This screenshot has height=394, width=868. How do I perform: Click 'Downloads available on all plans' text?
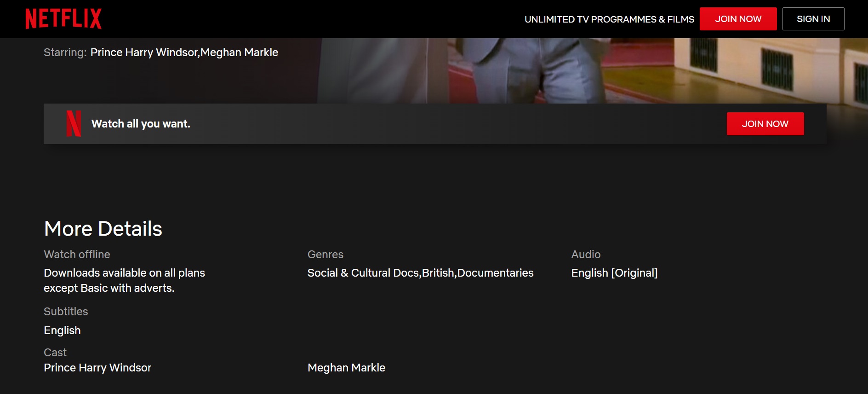click(x=124, y=273)
